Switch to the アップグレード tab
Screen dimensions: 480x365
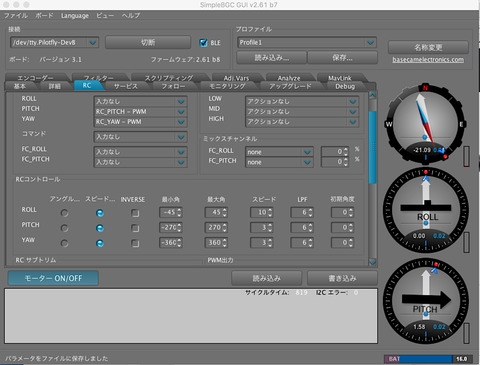pos(290,86)
